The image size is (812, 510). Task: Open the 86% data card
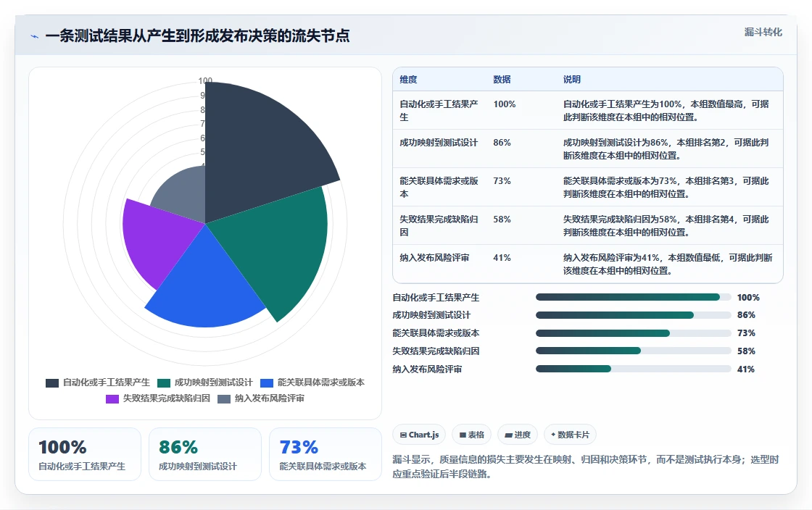pyautogui.click(x=205, y=454)
